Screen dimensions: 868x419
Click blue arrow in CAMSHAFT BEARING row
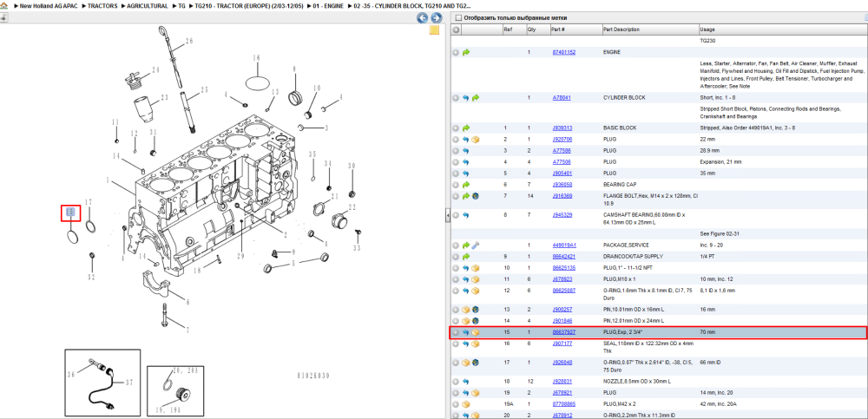[x=466, y=215]
